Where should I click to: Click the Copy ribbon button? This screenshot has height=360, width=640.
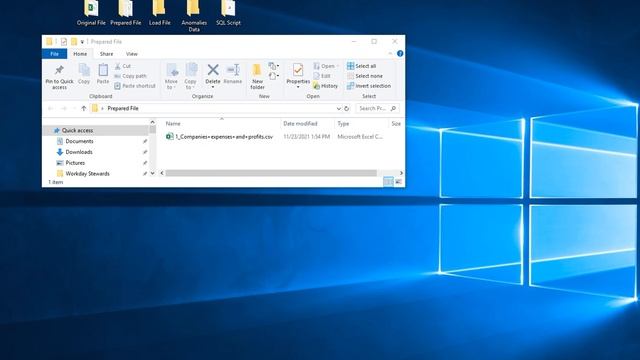tap(84, 74)
